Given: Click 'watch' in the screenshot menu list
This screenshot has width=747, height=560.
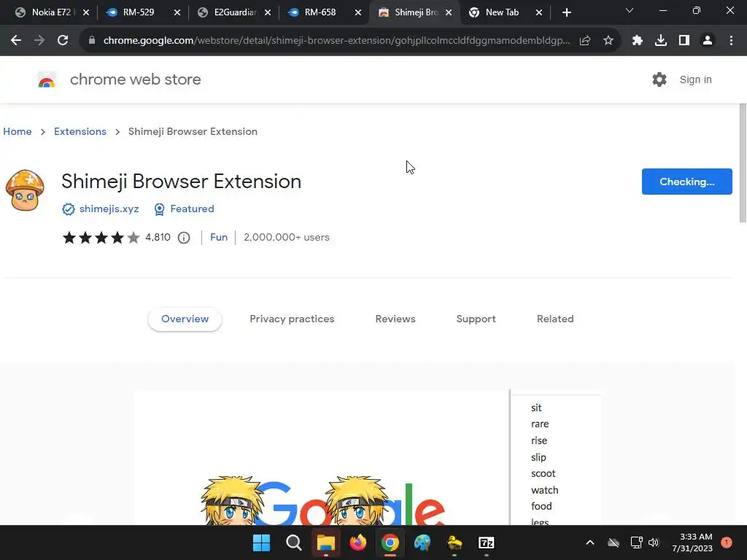Looking at the screenshot, I should pyautogui.click(x=544, y=491).
